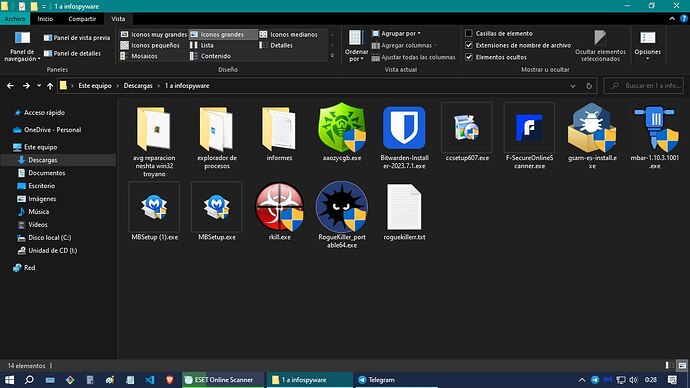
Task: Select the Bitwarden installer icon
Action: tap(404, 128)
